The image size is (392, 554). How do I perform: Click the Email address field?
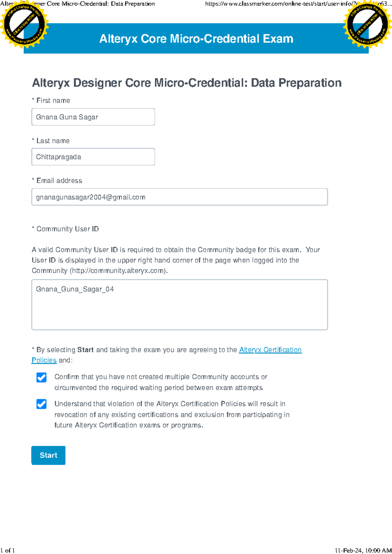(x=180, y=197)
